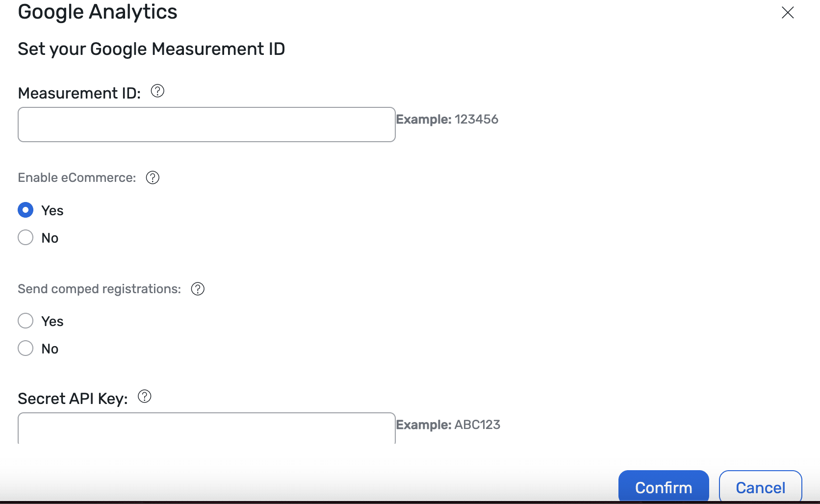This screenshot has height=504, width=820.
Task: Click the Set your Google Measurement ID heading
Action: (151, 49)
